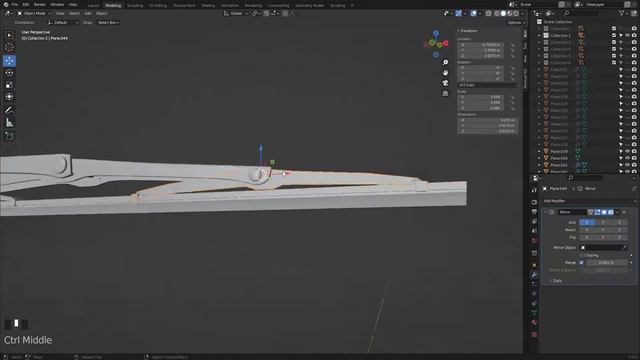Switch to solid viewport shading
The width and height of the screenshot is (640, 360).
(x=503, y=13)
